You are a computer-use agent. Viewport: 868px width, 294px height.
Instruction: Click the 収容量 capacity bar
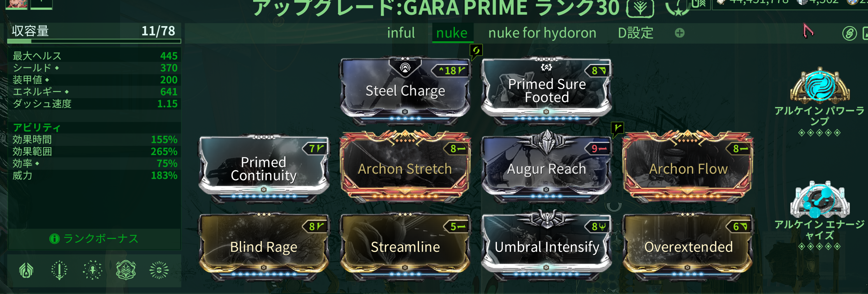(94, 41)
